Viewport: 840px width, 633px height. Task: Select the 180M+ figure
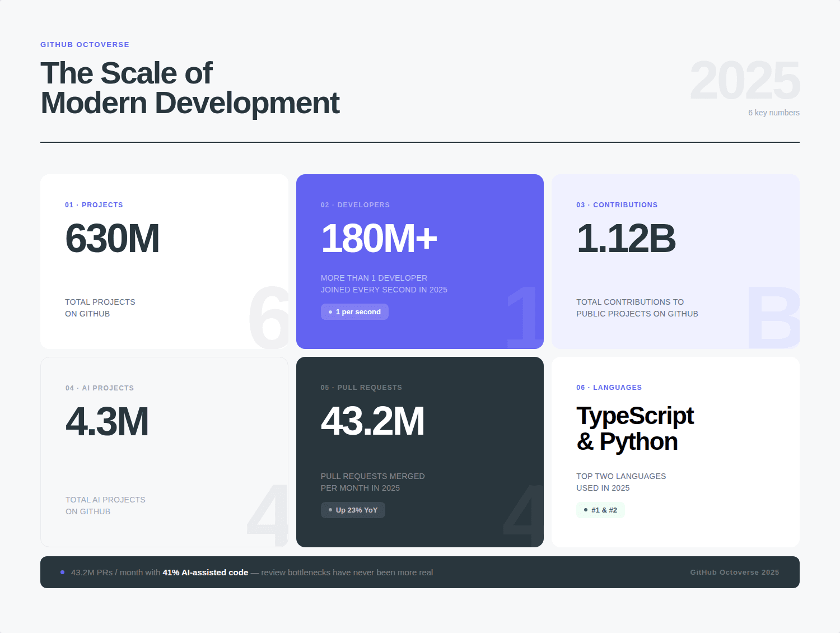pyautogui.click(x=379, y=239)
